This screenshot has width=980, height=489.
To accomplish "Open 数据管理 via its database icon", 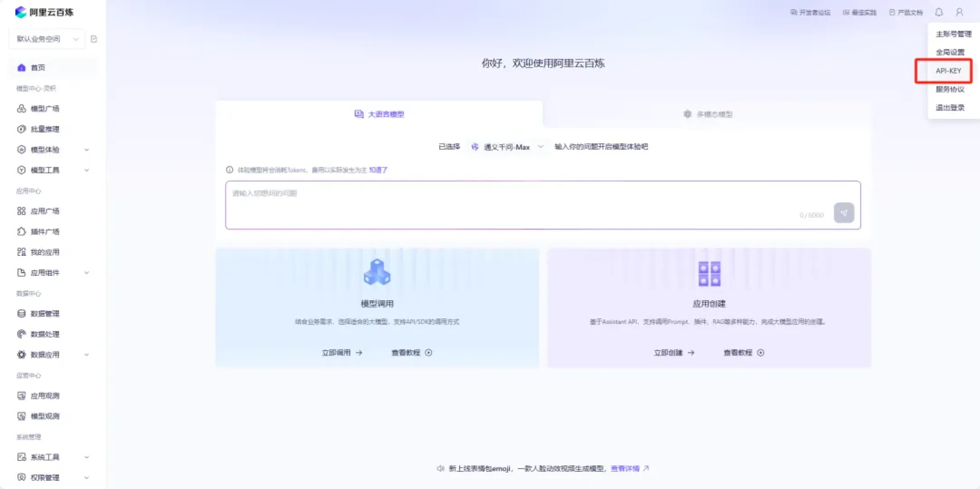I will tap(21, 313).
